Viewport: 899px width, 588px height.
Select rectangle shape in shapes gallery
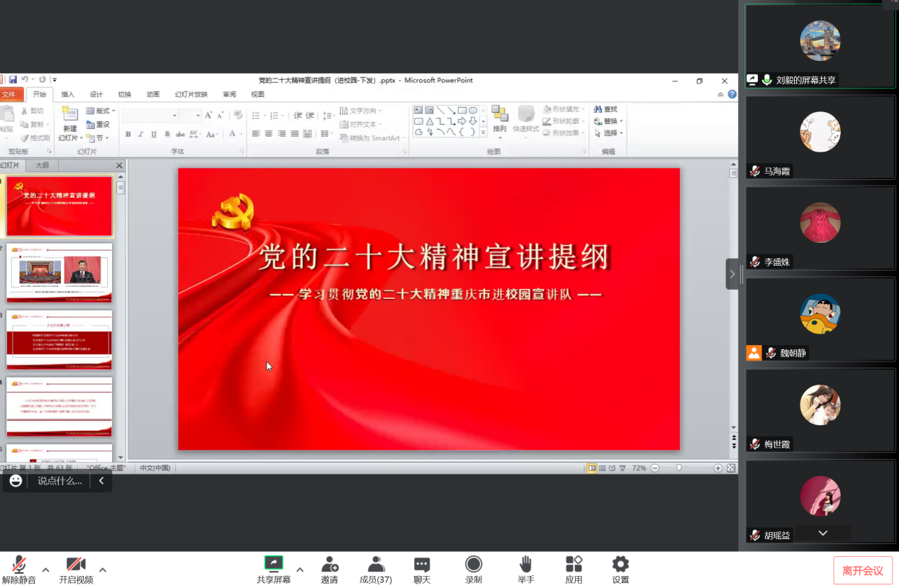[x=462, y=111]
